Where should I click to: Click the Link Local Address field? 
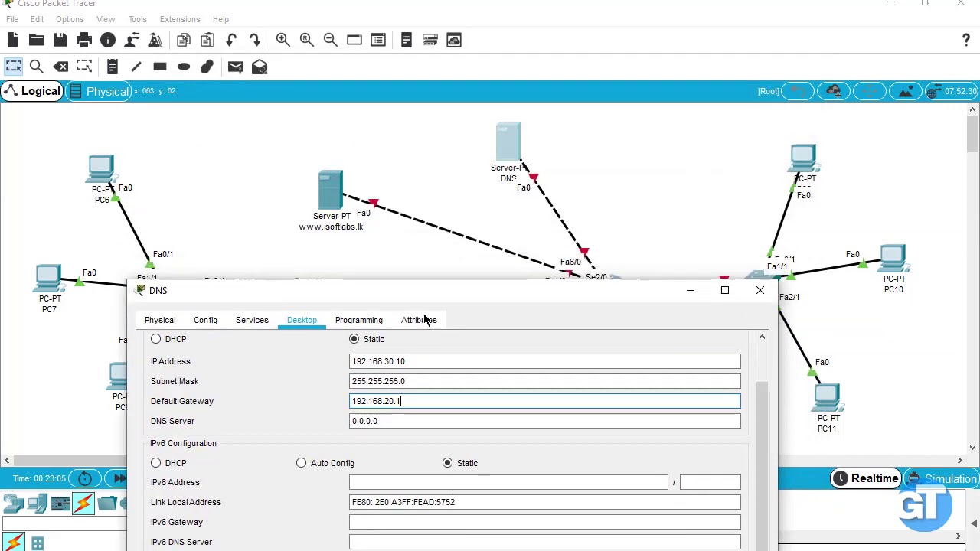point(544,502)
